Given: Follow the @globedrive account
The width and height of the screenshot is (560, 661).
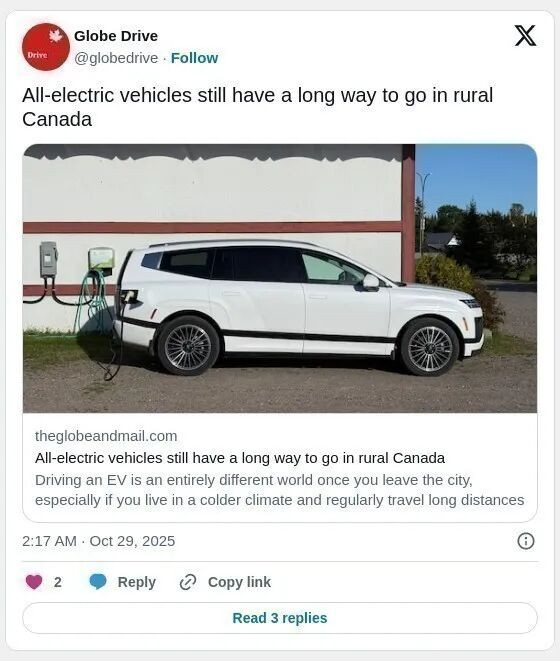Looking at the screenshot, I should (194, 58).
